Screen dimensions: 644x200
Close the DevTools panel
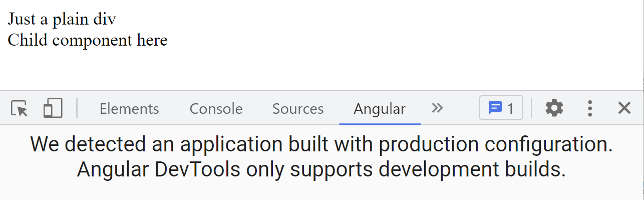coord(624,108)
